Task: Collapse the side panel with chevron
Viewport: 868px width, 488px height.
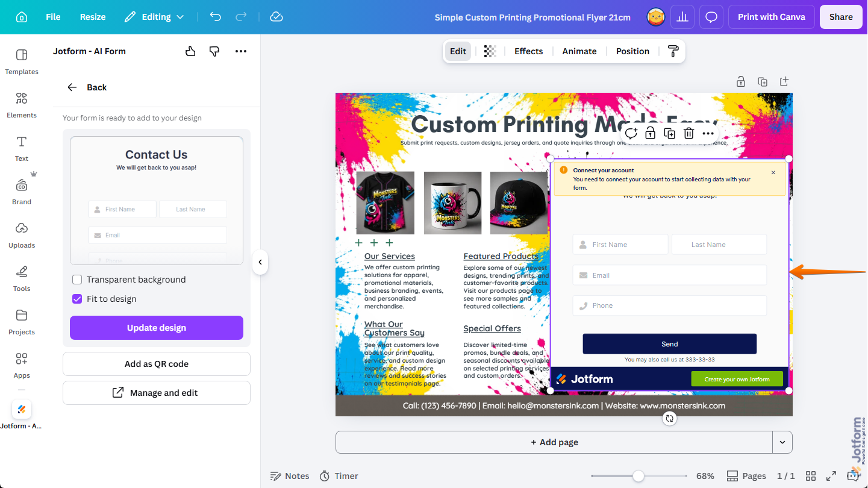Action: pos(260,262)
